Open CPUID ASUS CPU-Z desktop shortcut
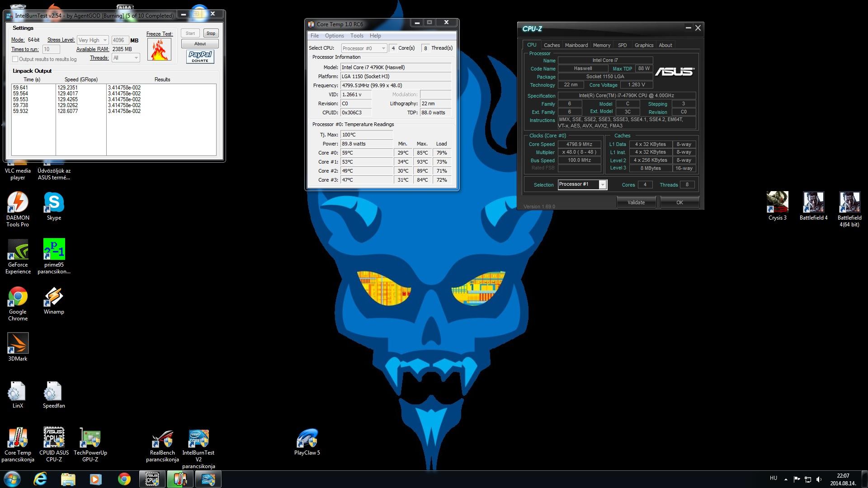 point(54,445)
